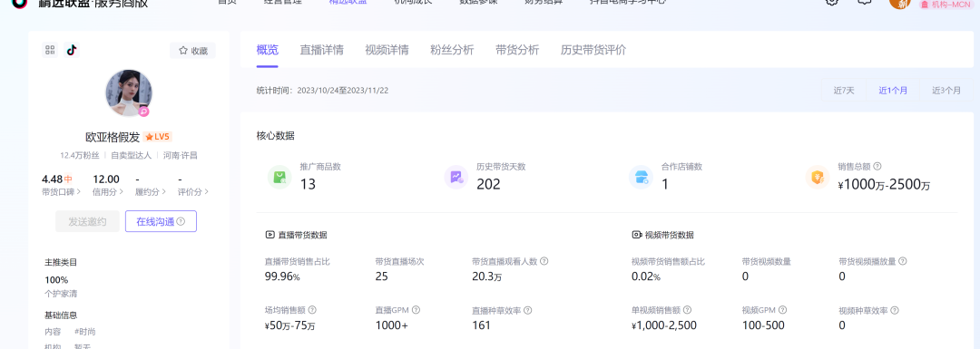Click the 直播种草效率 value 161
The width and height of the screenshot is (980, 349).
(x=481, y=326)
